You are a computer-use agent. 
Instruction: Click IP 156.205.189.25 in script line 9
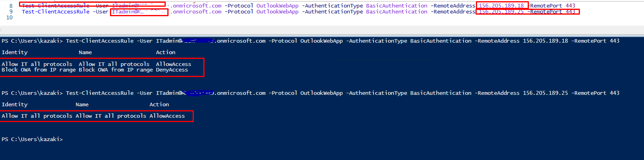(x=501, y=11)
